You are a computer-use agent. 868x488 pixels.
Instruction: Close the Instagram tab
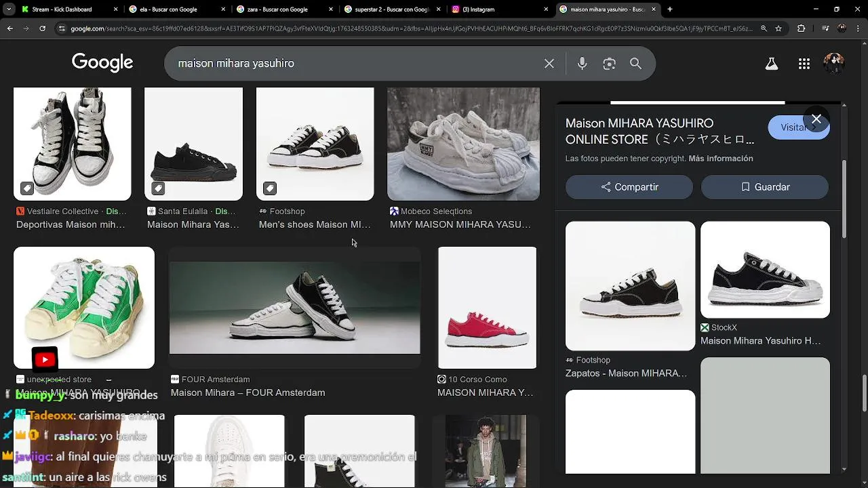pos(546,9)
